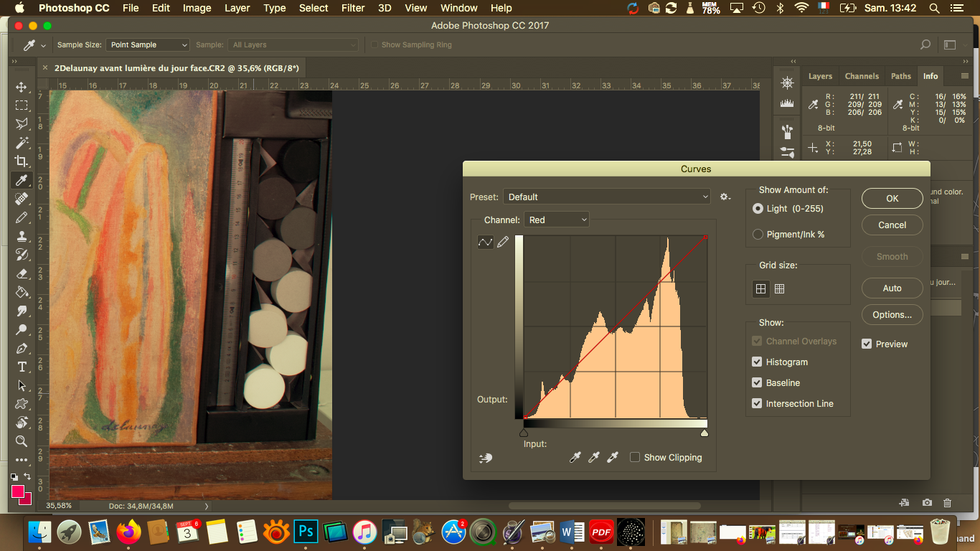Reset default foreground and background colors
The width and height of the screenshot is (980, 551).
click(14, 476)
